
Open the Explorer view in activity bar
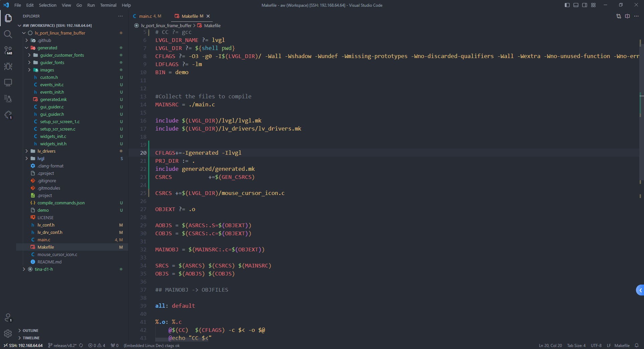tap(8, 18)
